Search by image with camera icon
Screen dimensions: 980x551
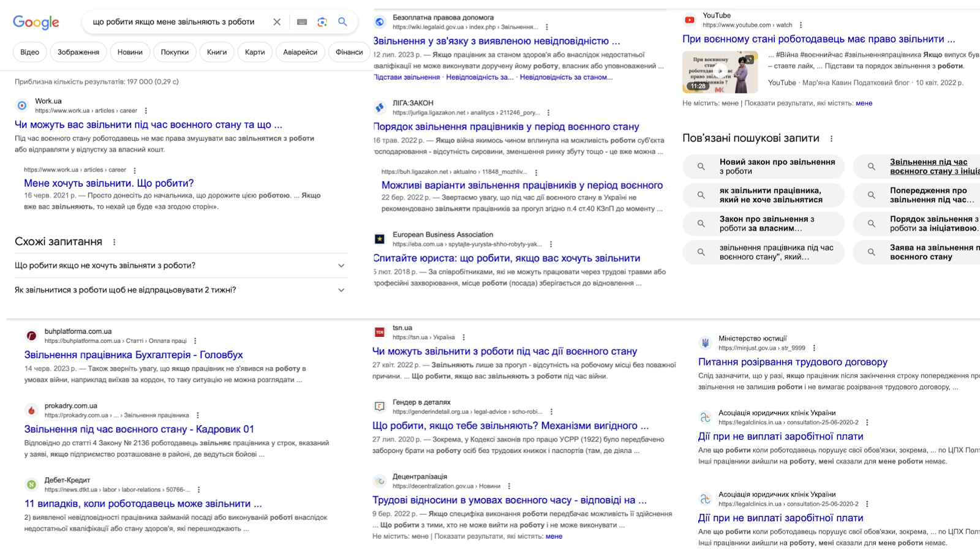point(322,22)
